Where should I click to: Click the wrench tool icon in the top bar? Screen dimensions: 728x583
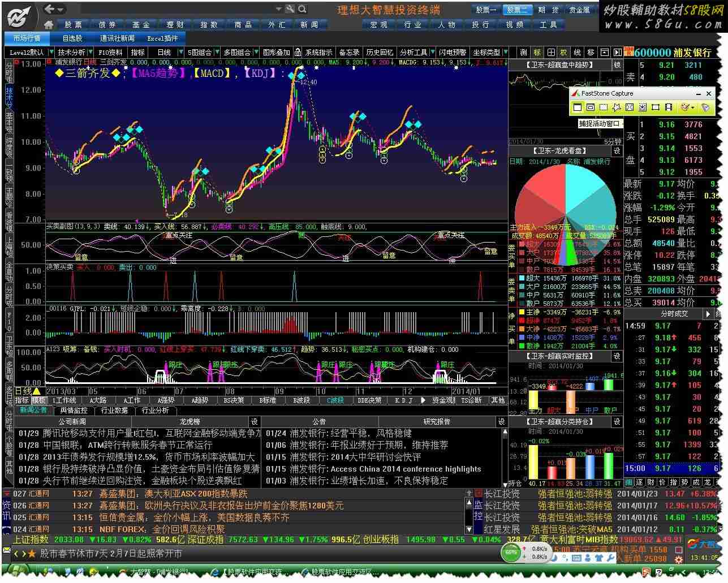tap(290, 9)
